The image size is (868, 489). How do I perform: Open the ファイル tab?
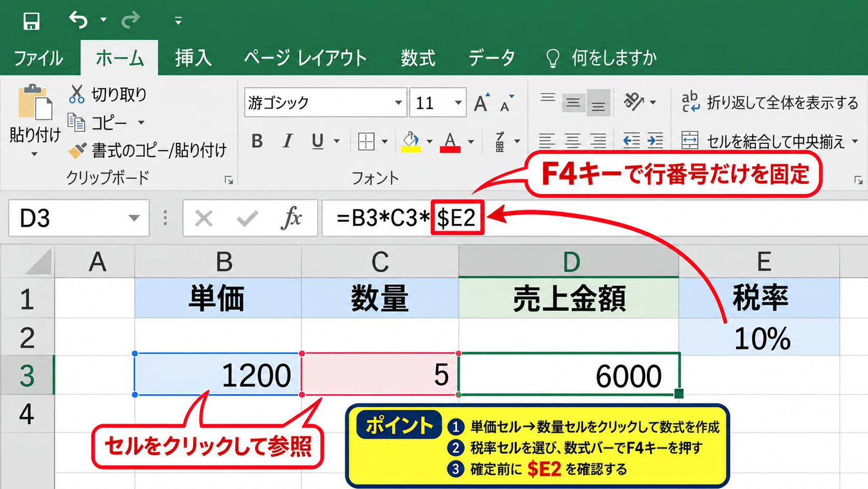(38, 58)
